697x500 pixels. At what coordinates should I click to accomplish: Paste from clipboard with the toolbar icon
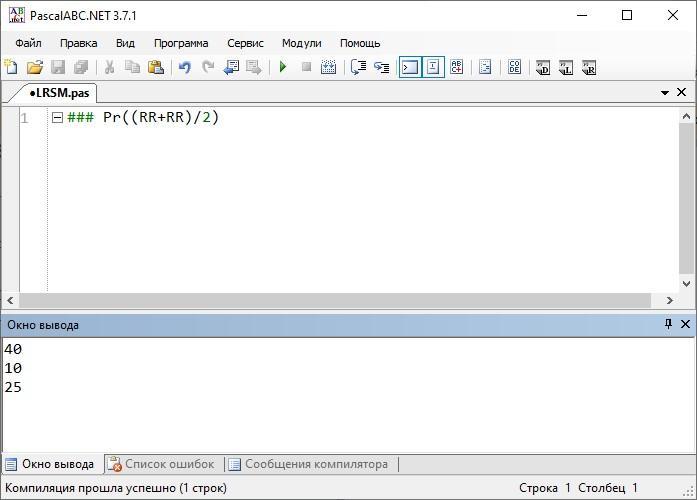click(x=156, y=67)
